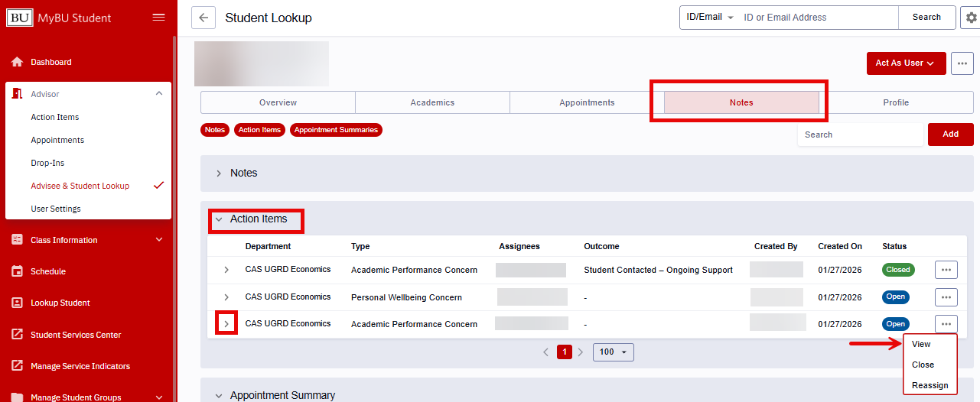This screenshot has height=402, width=980.
Task: Toggle the Appointment Summaries filter chip
Action: 336,130
